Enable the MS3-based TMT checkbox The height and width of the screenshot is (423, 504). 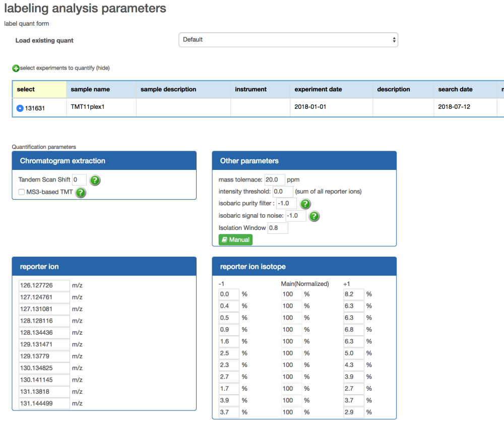(22, 192)
